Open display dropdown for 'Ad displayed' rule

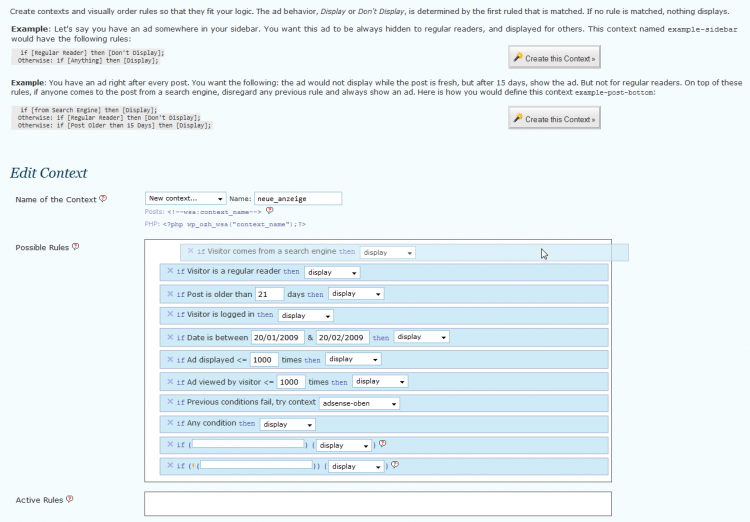353,359
